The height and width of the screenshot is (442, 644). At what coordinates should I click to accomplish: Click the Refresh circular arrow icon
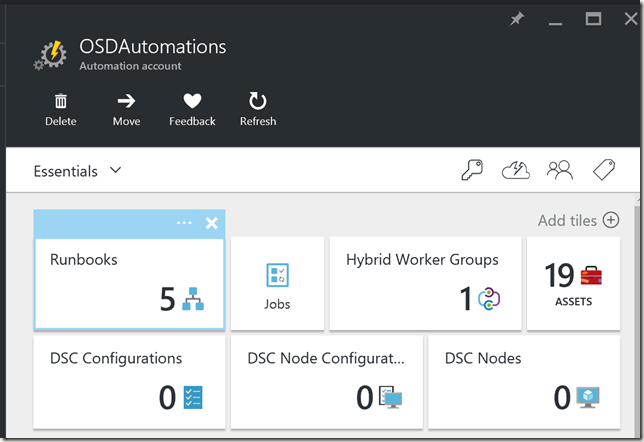click(x=258, y=101)
